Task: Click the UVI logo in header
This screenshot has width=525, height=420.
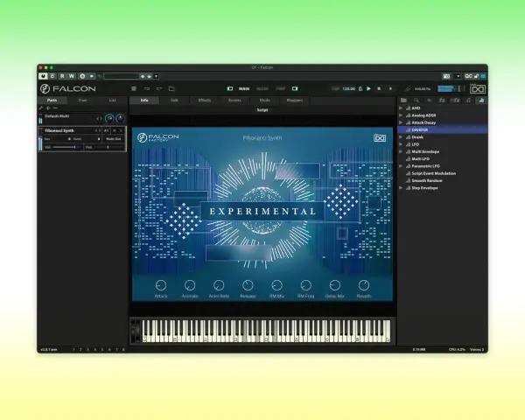Action: 478,88
